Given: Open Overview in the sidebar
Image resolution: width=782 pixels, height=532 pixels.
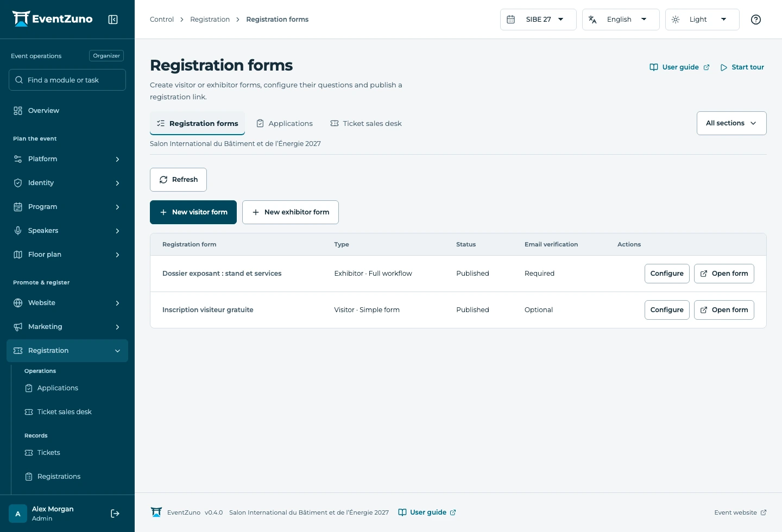Looking at the screenshot, I should coord(67,111).
